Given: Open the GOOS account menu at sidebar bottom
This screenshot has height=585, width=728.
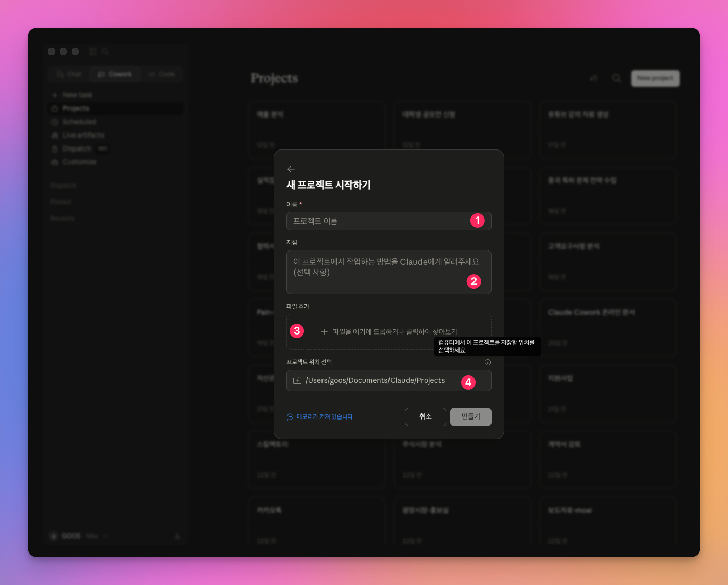Looking at the screenshot, I should pyautogui.click(x=78, y=536).
